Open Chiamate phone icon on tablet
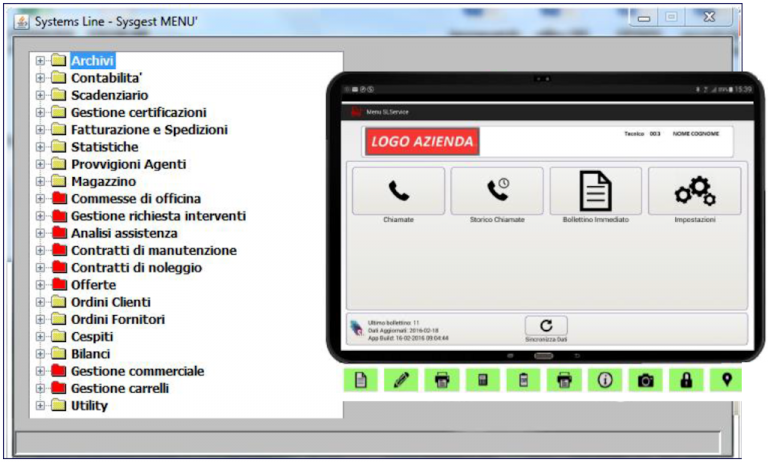 [x=398, y=191]
